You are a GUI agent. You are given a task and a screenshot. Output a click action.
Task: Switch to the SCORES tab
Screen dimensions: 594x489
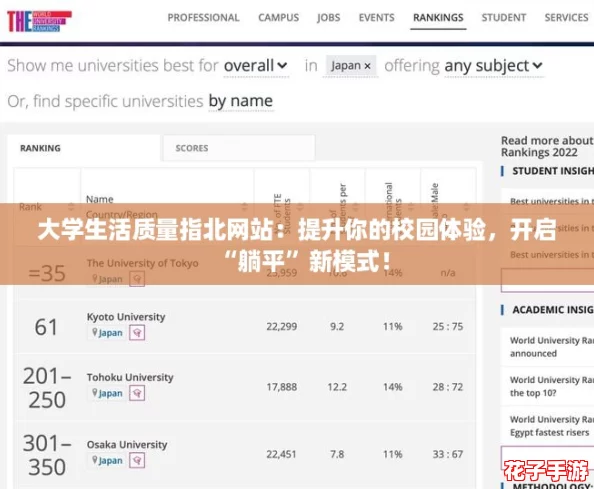coord(239,148)
